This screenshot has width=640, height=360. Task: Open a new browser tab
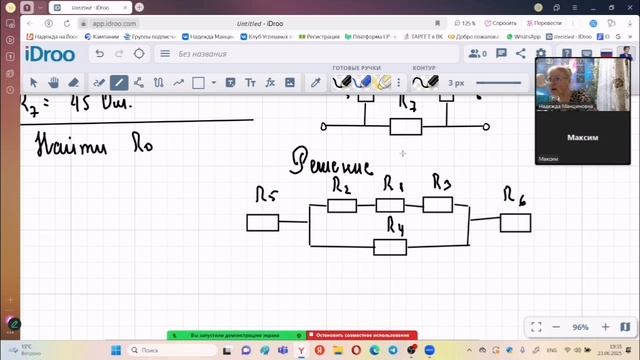139,7
